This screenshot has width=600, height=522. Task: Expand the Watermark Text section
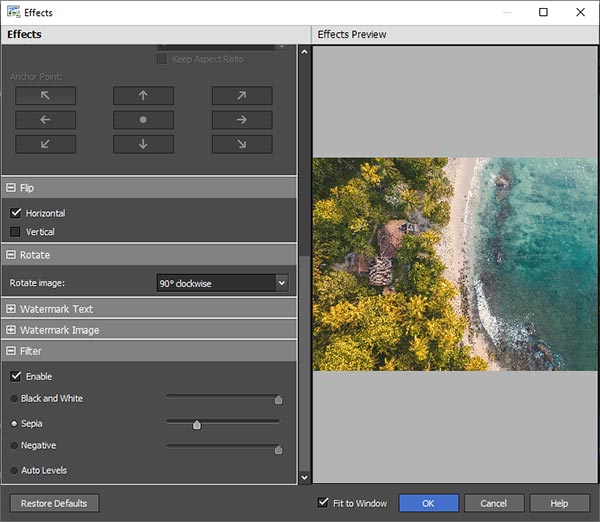tap(11, 309)
